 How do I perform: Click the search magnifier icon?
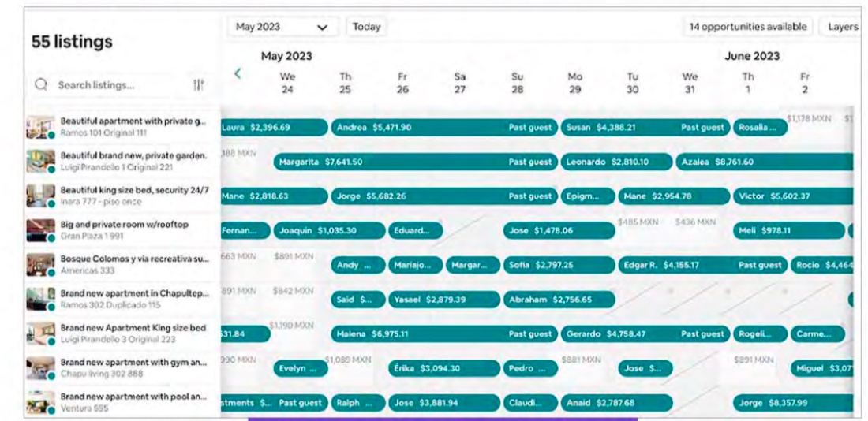(40, 84)
